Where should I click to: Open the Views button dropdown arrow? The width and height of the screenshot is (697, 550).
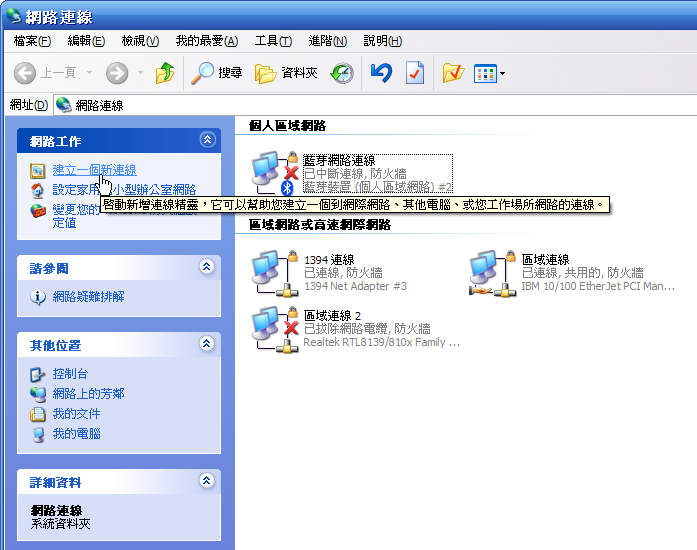502,73
